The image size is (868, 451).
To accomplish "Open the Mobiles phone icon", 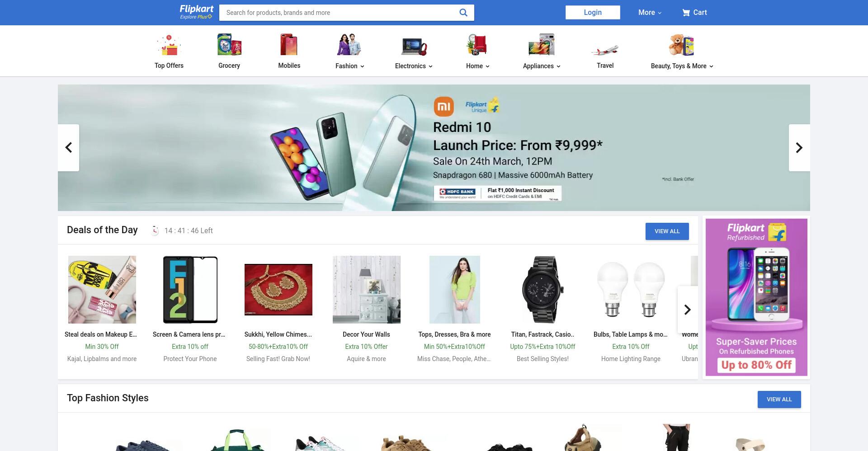I will [289, 45].
